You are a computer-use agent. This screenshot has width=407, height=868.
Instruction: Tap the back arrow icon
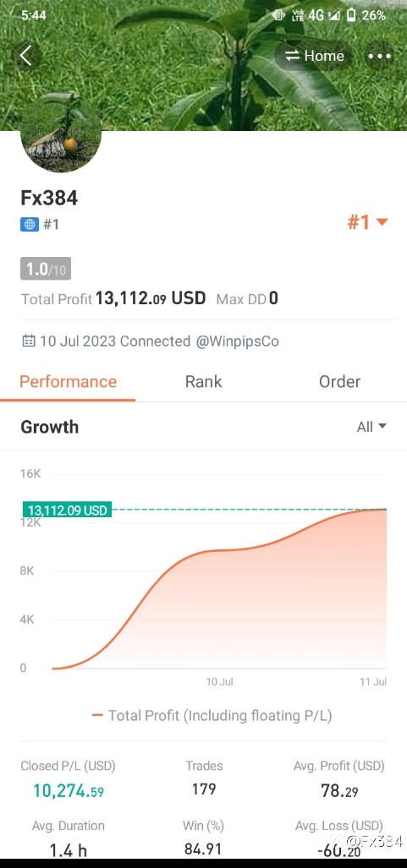click(x=26, y=56)
